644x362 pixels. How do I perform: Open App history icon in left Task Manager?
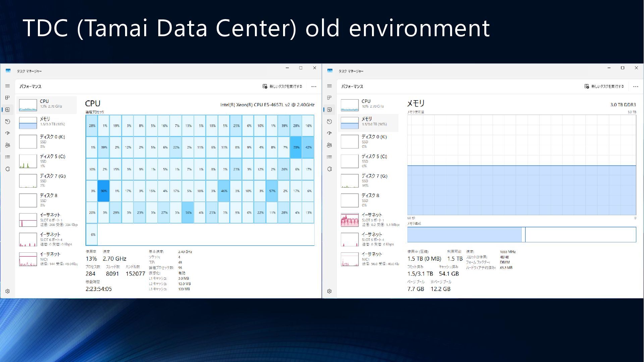[7, 121]
